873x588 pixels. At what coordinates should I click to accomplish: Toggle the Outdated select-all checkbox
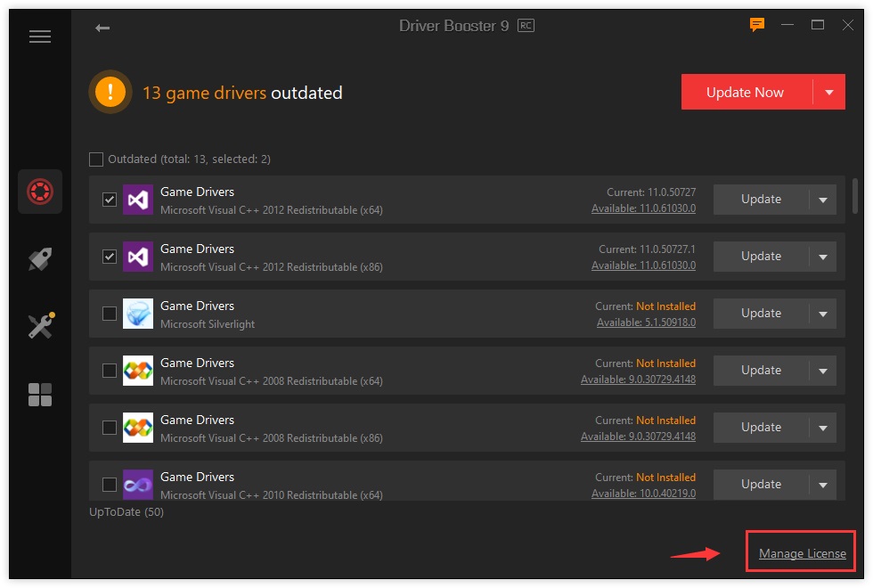click(96, 159)
